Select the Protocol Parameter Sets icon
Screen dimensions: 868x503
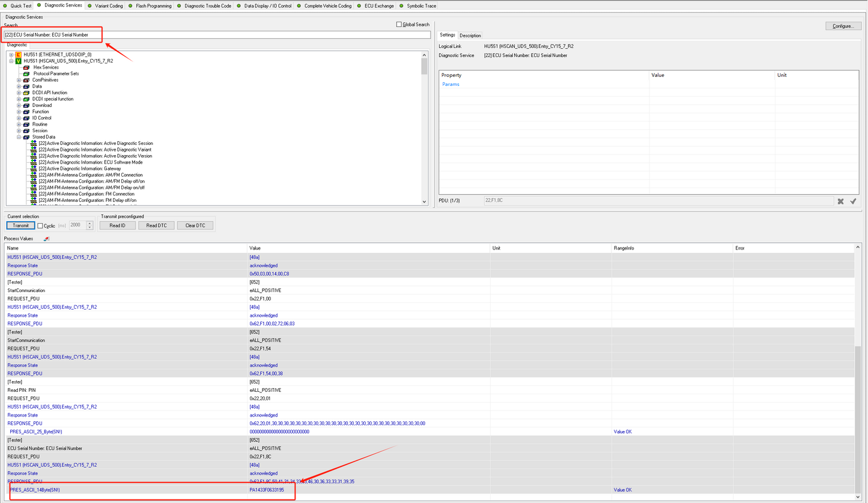pos(26,74)
